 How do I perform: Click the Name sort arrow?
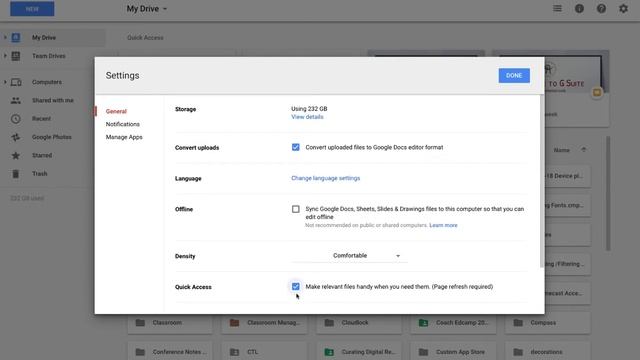pos(584,150)
